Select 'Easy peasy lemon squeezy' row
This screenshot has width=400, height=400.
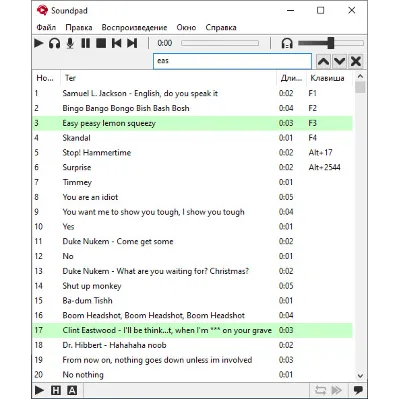(x=192, y=123)
